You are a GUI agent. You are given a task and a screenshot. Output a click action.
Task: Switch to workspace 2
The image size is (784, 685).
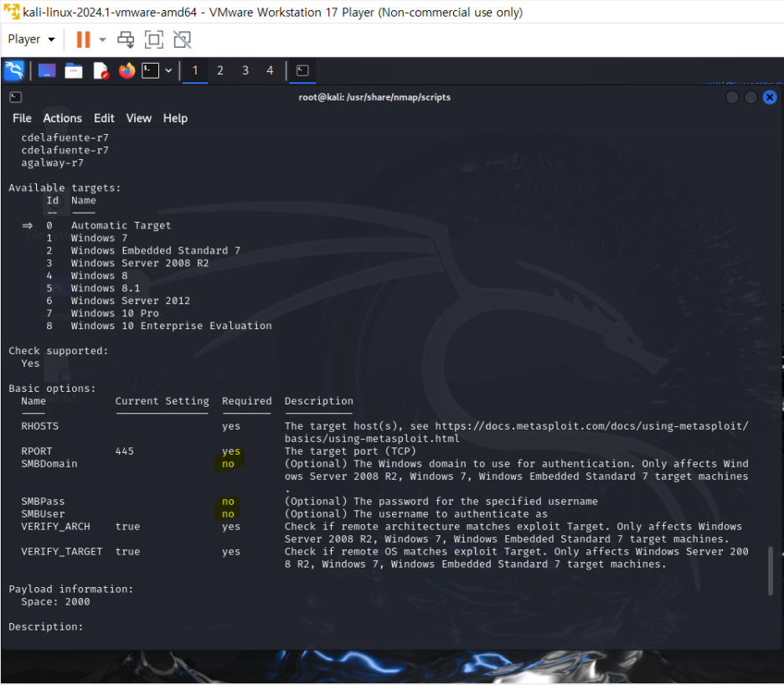point(220,70)
